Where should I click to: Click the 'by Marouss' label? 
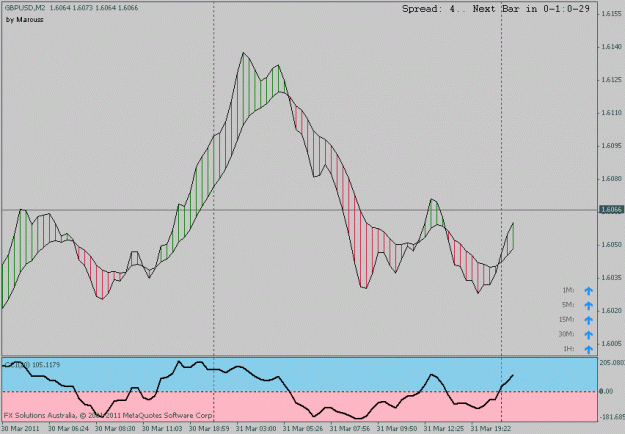coord(25,20)
